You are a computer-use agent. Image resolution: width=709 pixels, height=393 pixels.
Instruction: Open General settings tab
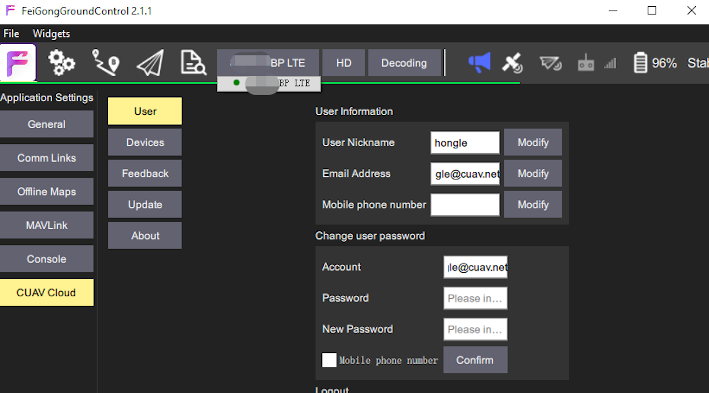[47, 124]
